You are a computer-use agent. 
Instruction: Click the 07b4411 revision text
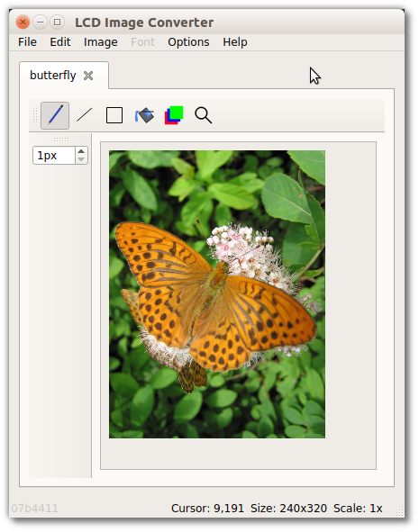(x=34, y=509)
